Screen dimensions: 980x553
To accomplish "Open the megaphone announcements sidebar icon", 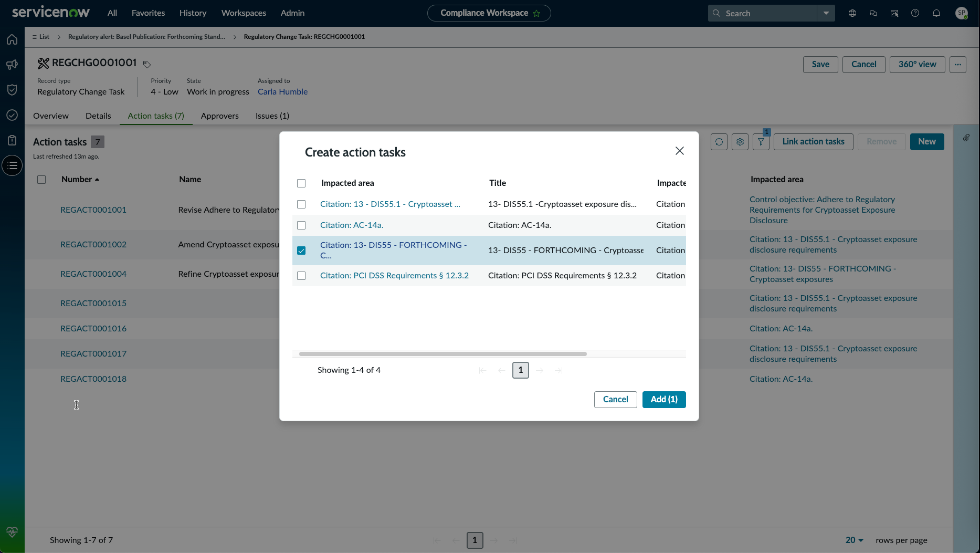I will 12,65.
